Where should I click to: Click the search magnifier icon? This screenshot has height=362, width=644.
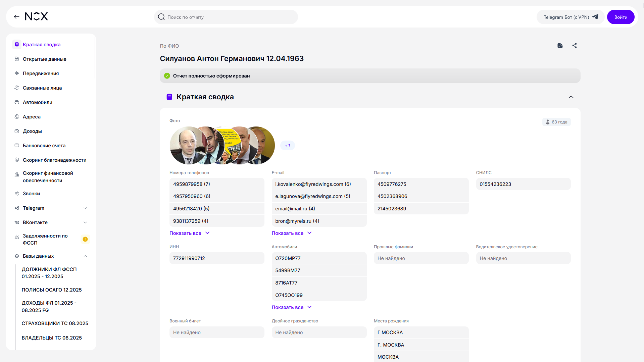[x=161, y=17]
